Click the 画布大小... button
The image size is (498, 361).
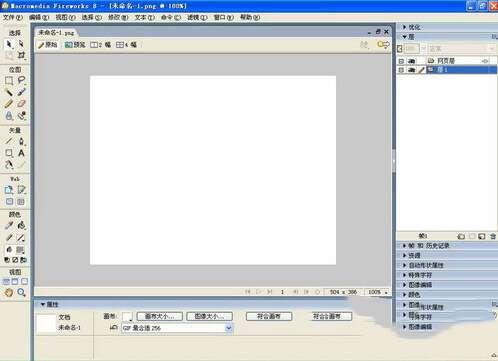(x=160, y=316)
